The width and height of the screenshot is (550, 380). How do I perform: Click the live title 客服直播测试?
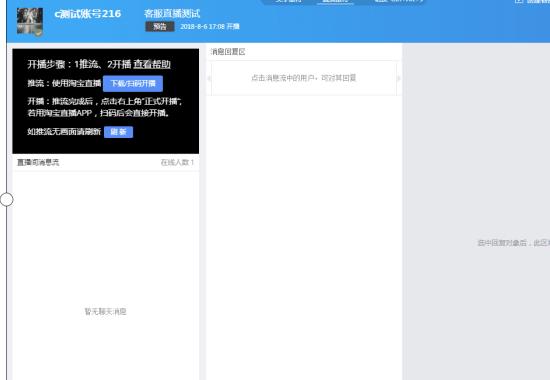click(x=172, y=14)
